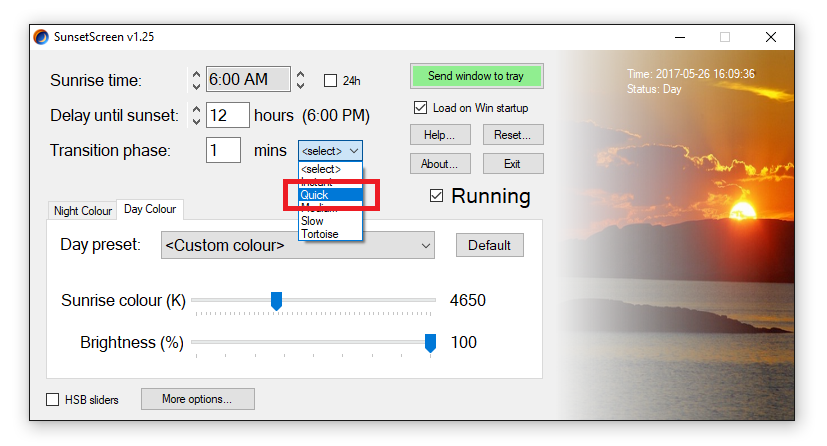
Task: Choose Slow from the transition list
Action: point(330,221)
